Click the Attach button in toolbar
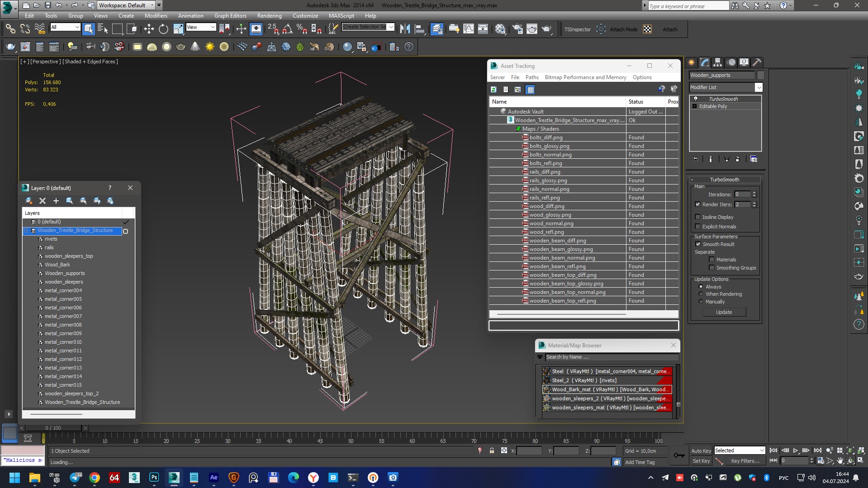 pos(670,29)
